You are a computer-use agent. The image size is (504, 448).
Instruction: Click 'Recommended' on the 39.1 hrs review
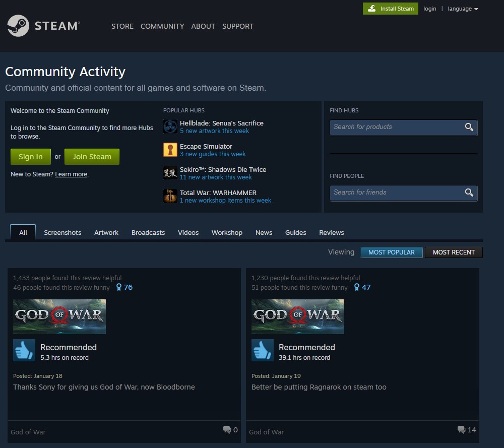click(x=306, y=347)
